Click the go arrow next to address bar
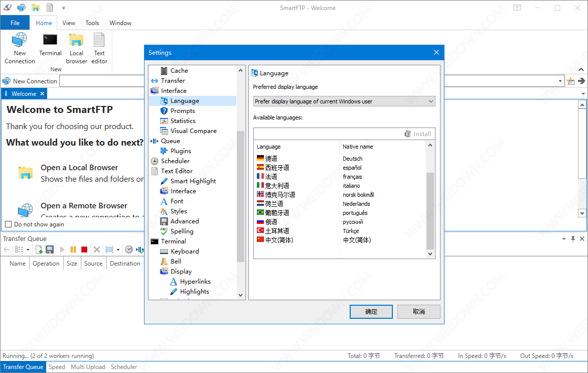The image size is (588, 373). 581,81
